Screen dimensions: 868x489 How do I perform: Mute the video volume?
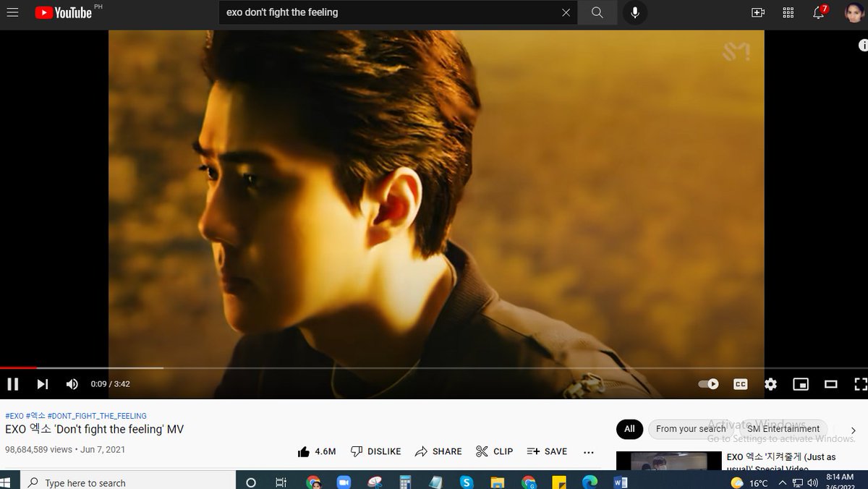coord(72,384)
